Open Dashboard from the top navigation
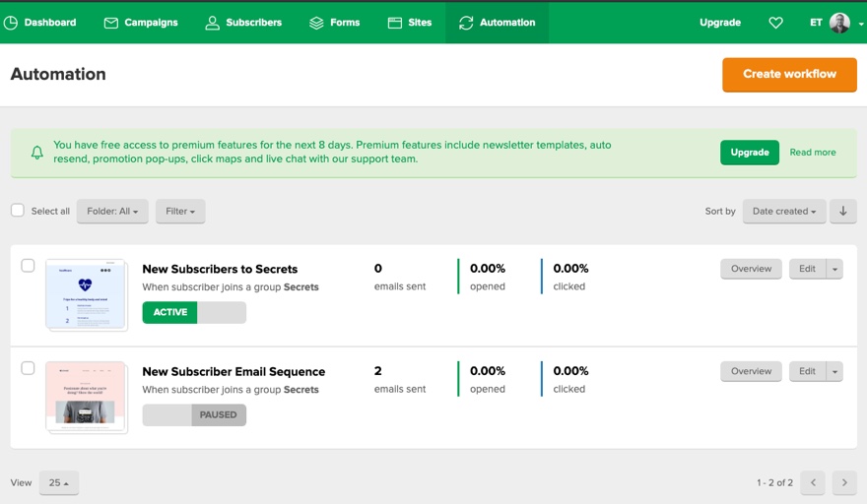This screenshot has height=504, width=867. [x=39, y=23]
